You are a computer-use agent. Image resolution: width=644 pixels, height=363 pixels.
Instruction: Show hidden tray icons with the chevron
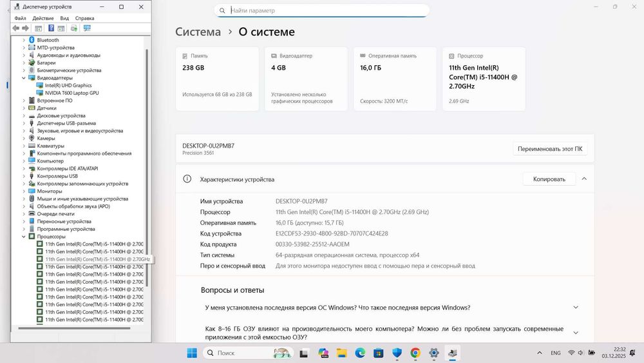tap(540, 353)
